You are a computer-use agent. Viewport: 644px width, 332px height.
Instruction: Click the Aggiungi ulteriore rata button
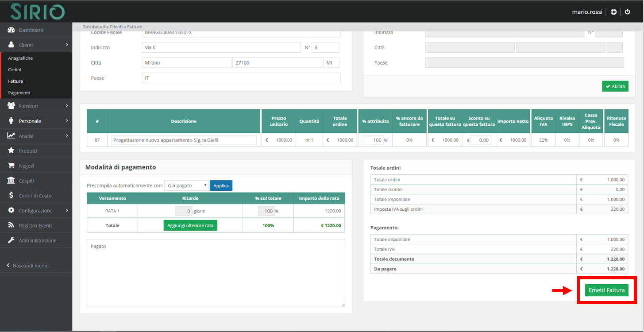190,225
